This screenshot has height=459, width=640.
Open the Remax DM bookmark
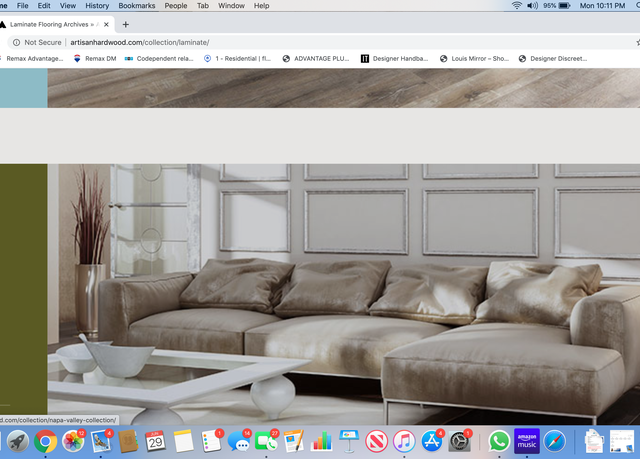point(95,59)
